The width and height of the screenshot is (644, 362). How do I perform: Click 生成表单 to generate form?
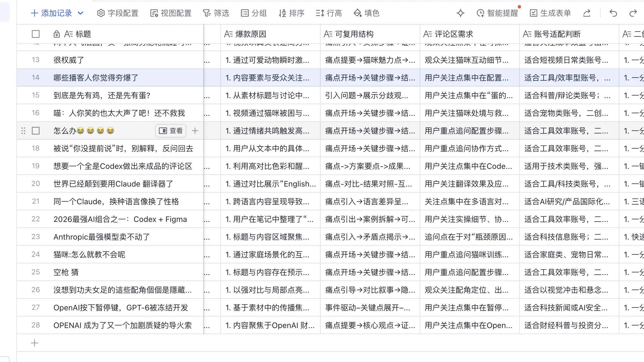point(550,13)
